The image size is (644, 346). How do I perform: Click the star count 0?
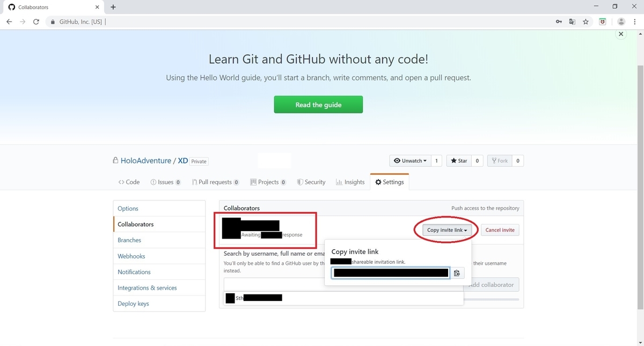point(477,161)
